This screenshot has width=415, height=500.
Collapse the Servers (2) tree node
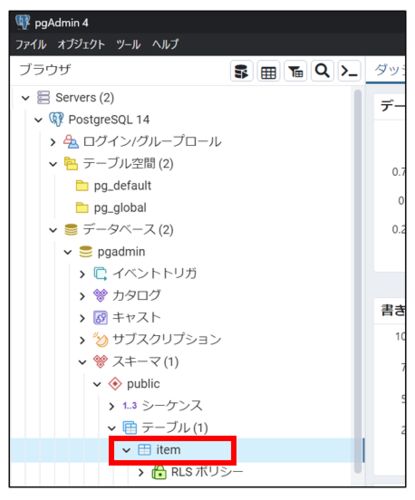pyautogui.click(x=25, y=98)
